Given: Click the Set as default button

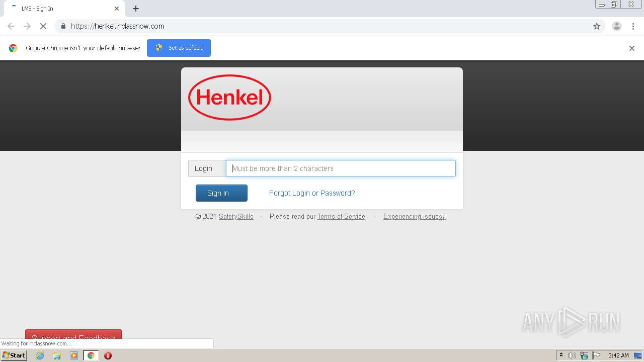Looking at the screenshot, I should click(x=179, y=48).
